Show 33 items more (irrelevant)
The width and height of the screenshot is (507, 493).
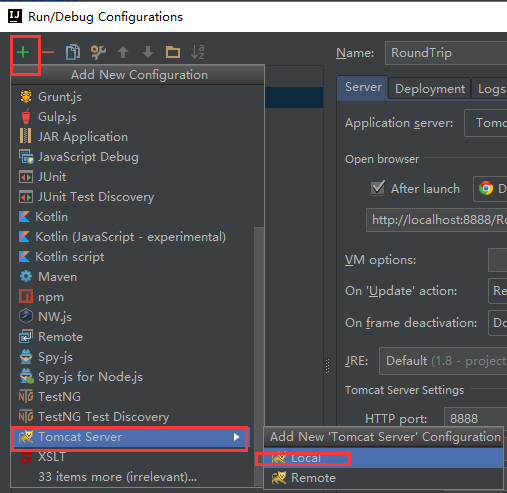132,477
